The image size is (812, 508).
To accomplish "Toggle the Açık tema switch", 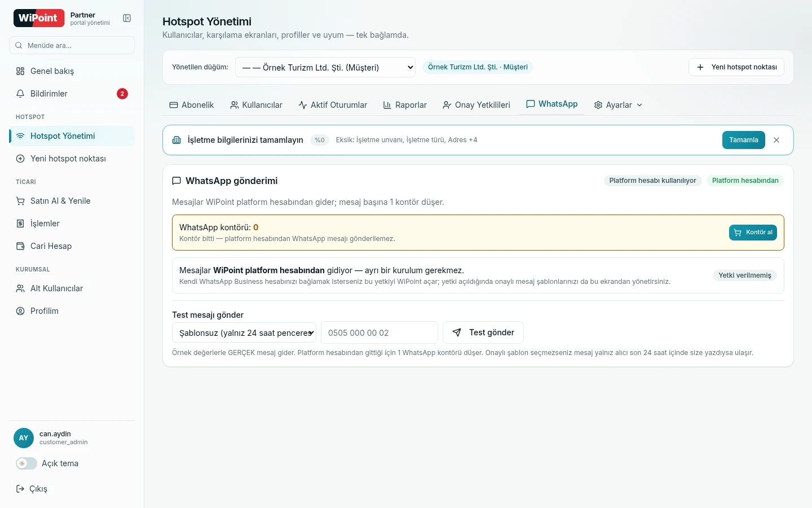I will [27, 463].
